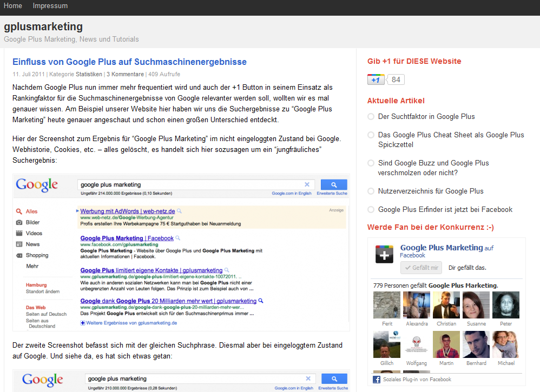Open the Home menu item
The width and height of the screenshot is (540, 392).
(x=13, y=6)
